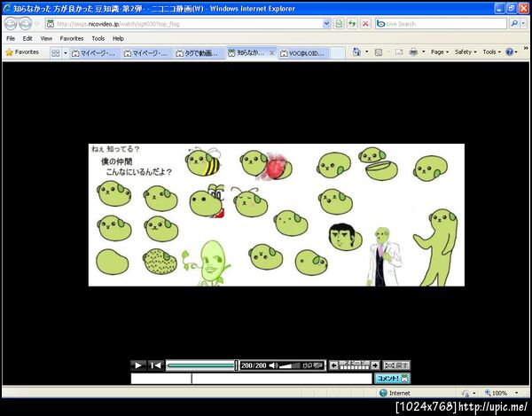The height and width of the screenshot is (416, 532).
Task: Click the status bar privacy icon
Action: (465, 393)
